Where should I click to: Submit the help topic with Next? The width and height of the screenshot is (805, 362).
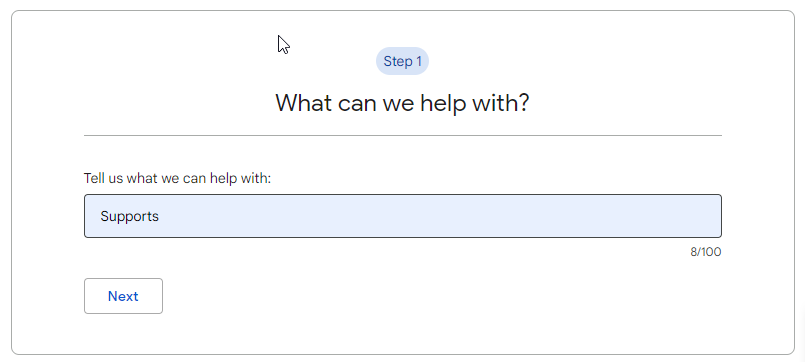point(123,296)
